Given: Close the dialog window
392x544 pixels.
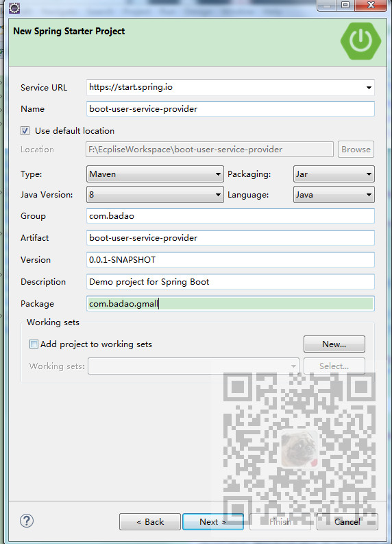Looking at the screenshot, I should point(371,5).
